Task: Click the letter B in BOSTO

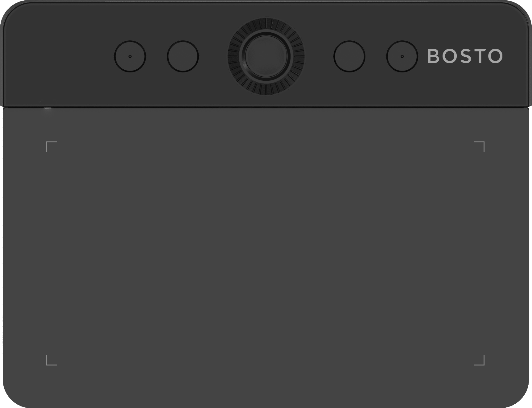Action: [x=433, y=56]
